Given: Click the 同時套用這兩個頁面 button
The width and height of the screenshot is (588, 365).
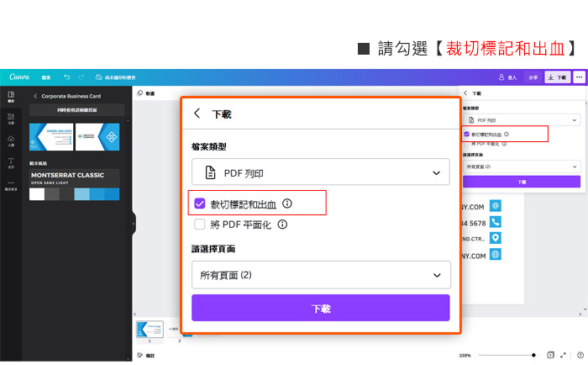Looking at the screenshot, I should [x=76, y=110].
